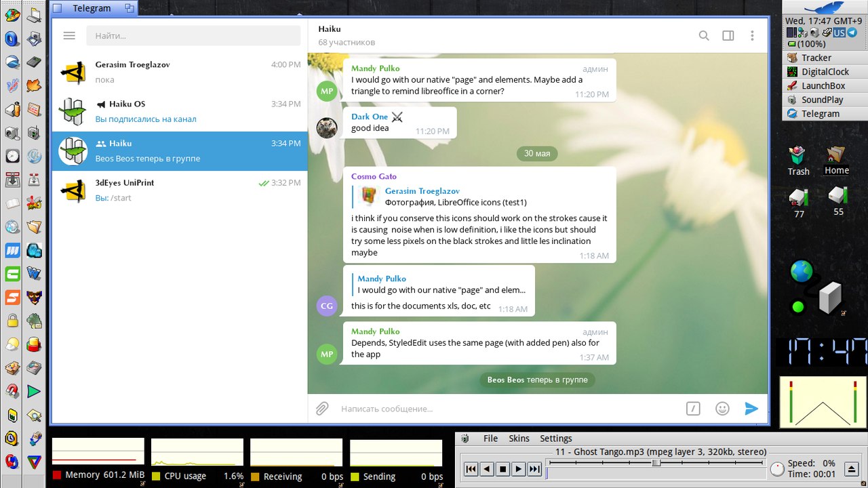Launch the clock icon in LaunchBox
The width and height of the screenshot is (868, 488).
click(12, 156)
